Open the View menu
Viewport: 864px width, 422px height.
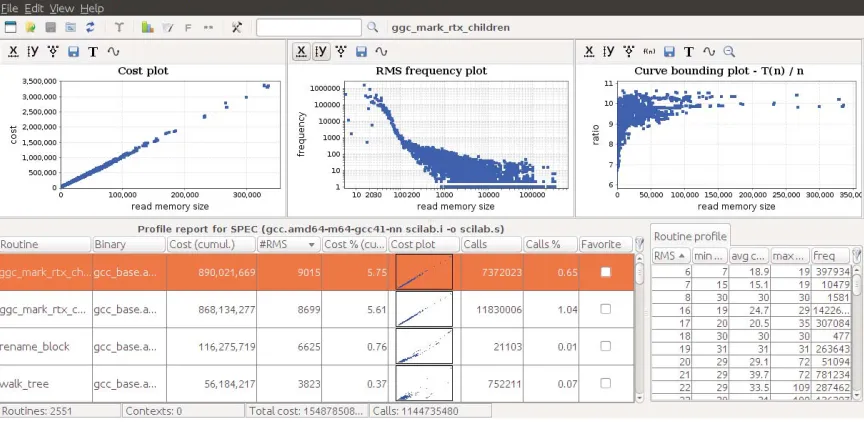(62, 8)
